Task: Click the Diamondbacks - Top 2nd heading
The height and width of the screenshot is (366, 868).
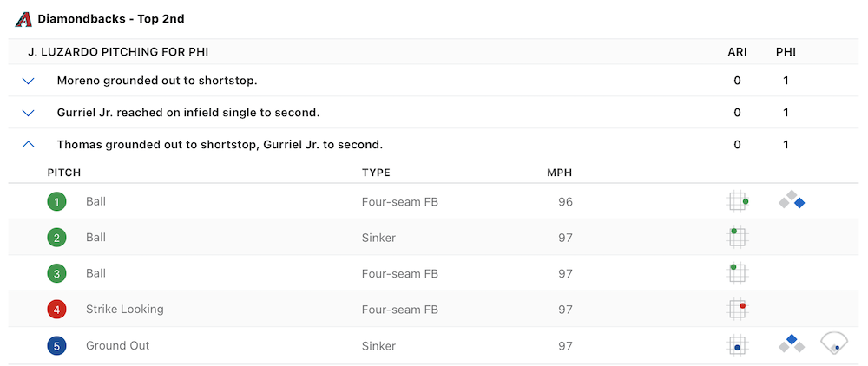Action: 110,18
